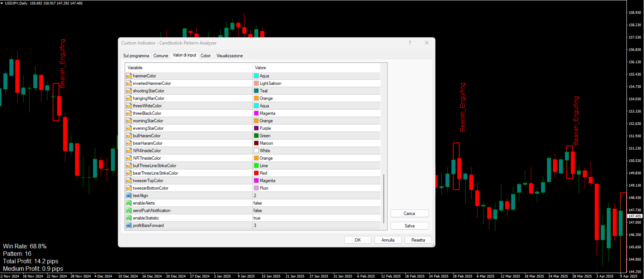644x279 pixels.
Task: Select the Plum swatch for tweezerBottomColor
Action: coord(256,188)
